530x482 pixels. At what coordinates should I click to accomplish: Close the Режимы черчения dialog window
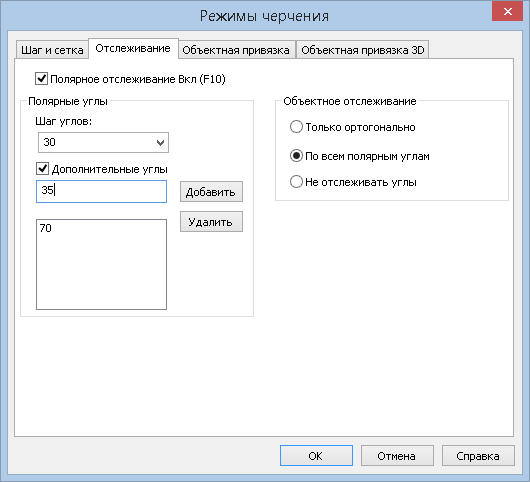(507, 11)
